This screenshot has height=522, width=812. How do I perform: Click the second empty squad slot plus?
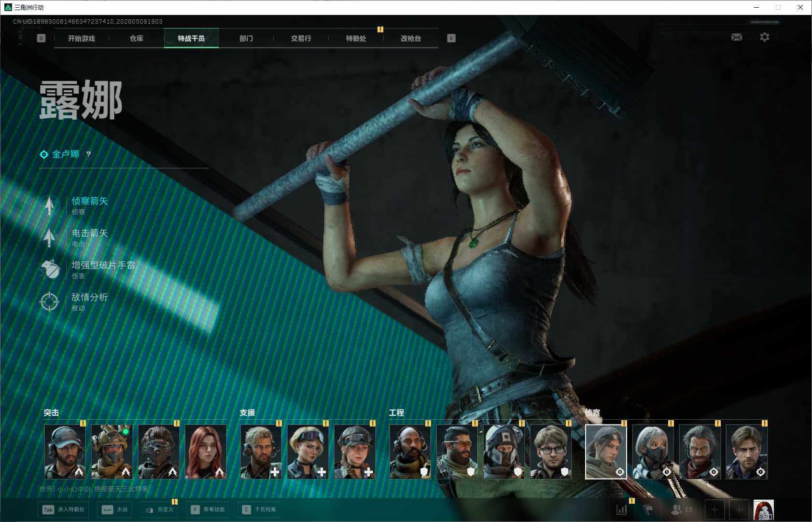click(x=739, y=509)
